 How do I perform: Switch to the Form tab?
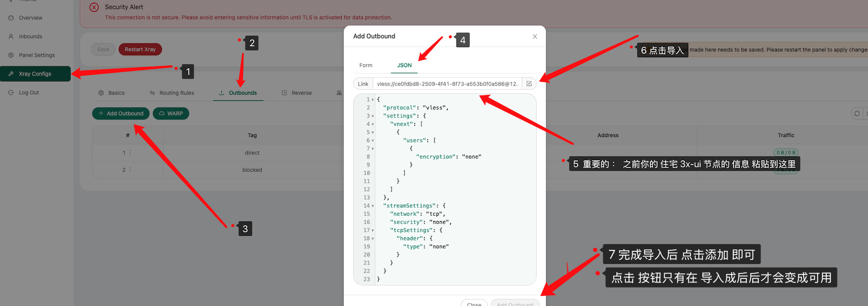[365, 66]
